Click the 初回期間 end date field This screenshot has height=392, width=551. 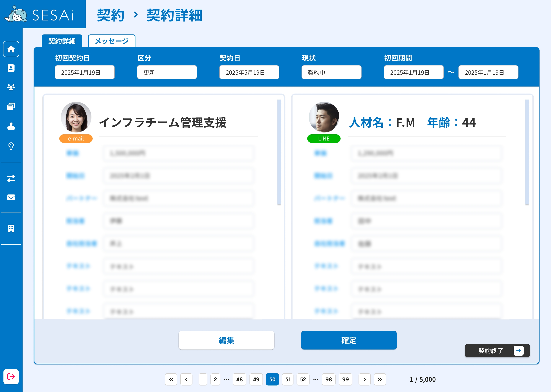488,72
